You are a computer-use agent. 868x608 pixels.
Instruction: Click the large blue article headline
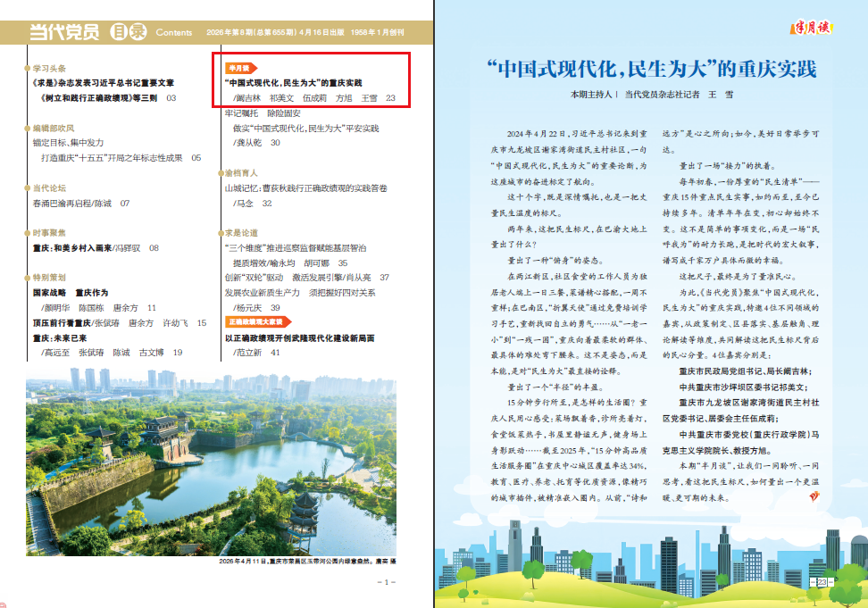click(x=652, y=69)
